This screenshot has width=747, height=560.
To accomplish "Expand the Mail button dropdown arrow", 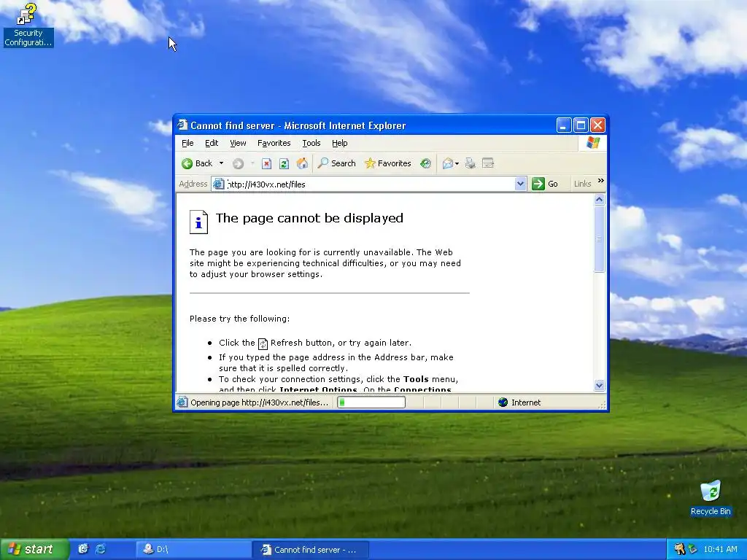I will (457, 164).
